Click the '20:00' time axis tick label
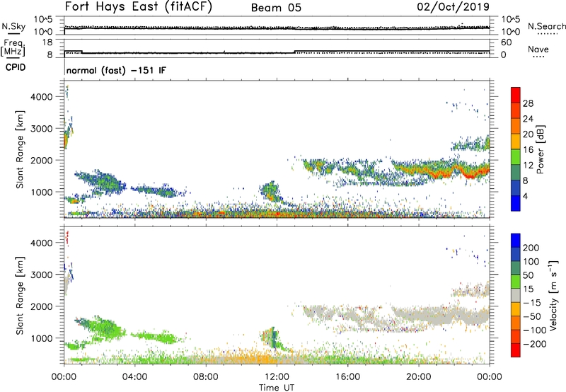 click(418, 377)
